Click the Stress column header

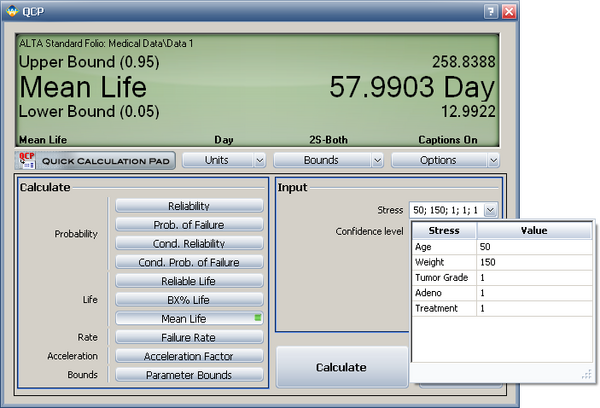click(x=444, y=230)
